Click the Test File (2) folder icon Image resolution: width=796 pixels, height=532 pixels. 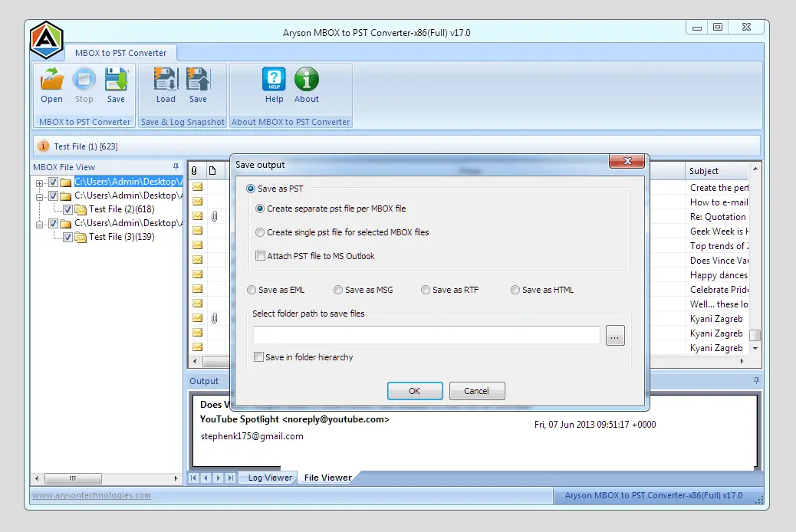click(x=81, y=209)
